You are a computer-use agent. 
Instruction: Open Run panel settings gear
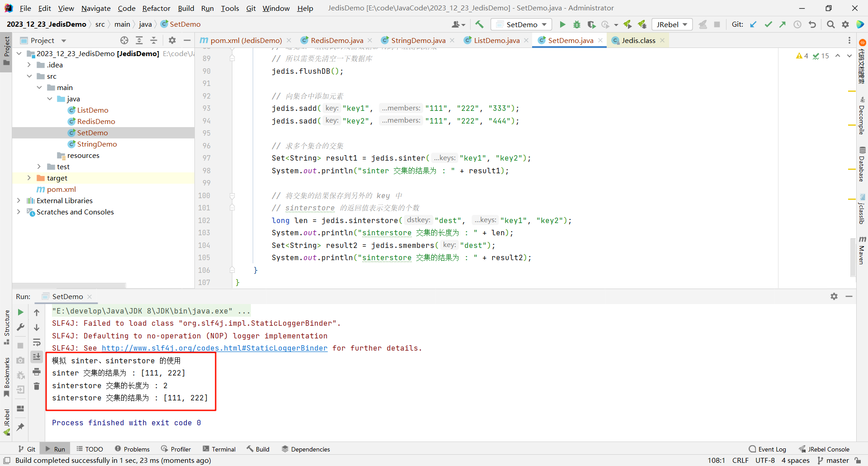point(834,296)
